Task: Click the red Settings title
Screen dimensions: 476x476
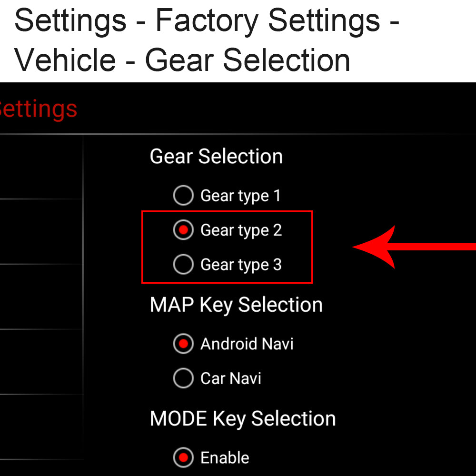Action: coord(38,109)
